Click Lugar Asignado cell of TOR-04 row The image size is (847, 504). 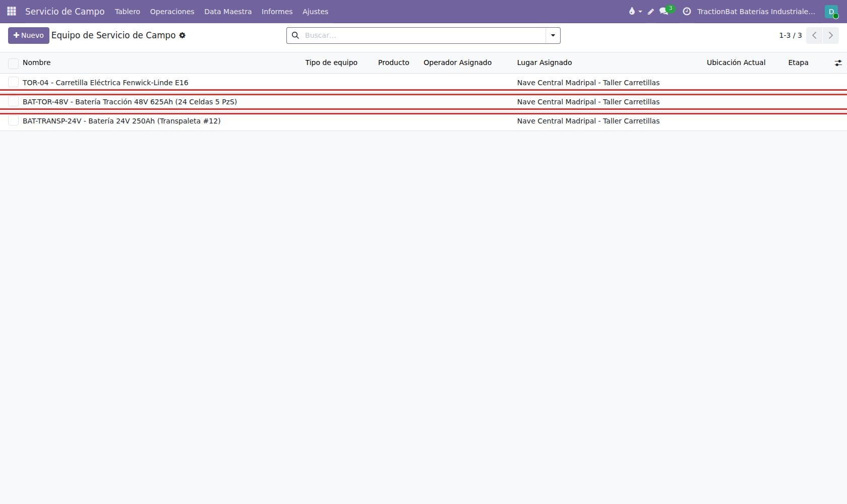click(588, 83)
